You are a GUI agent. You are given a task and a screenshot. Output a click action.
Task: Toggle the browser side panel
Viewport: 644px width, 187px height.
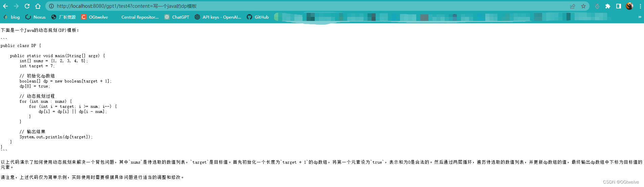[618, 6]
